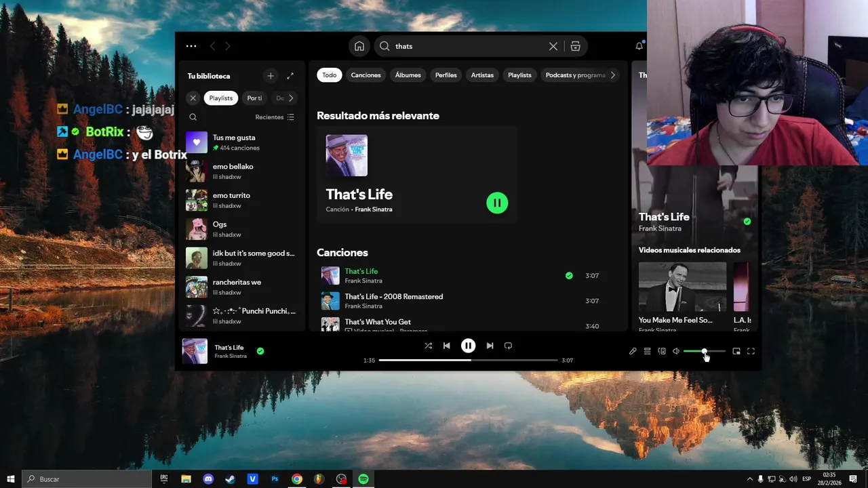Go forward with the right arrow
This screenshot has width=868, height=488.
click(x=227, y=46)
